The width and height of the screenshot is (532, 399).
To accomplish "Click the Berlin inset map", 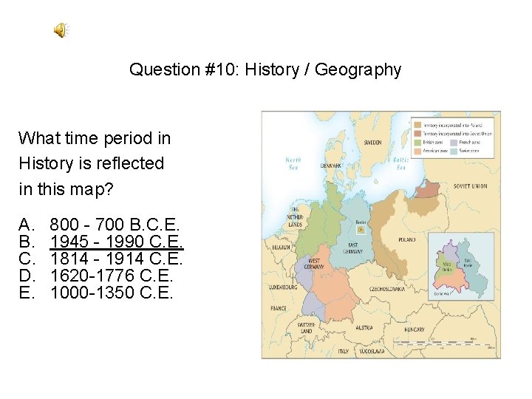I will [x=461, y=266].
